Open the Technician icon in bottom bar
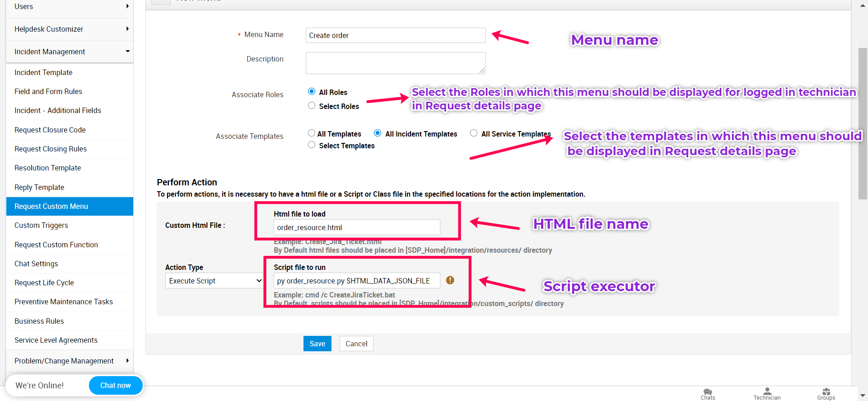The image size is (868, 401). 767,394
